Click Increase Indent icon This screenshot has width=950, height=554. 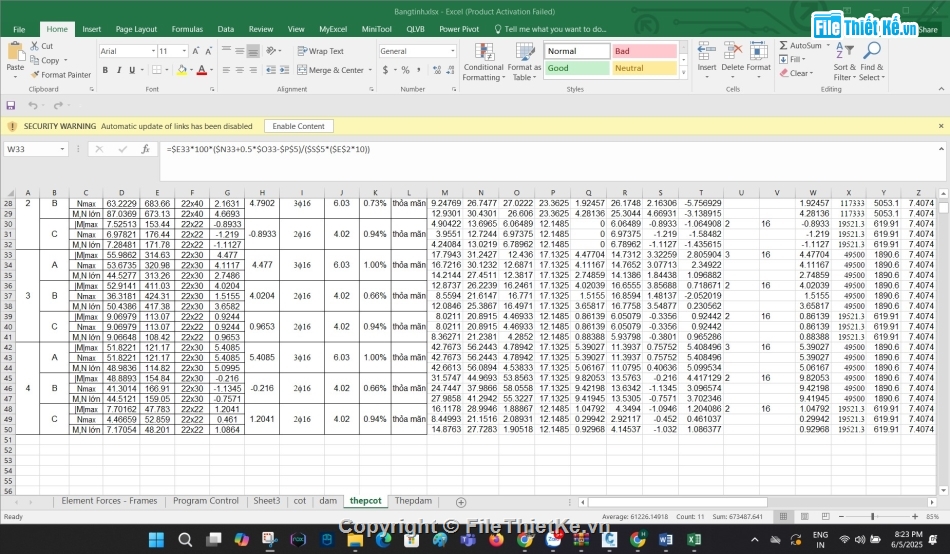[x=284, y=70]
